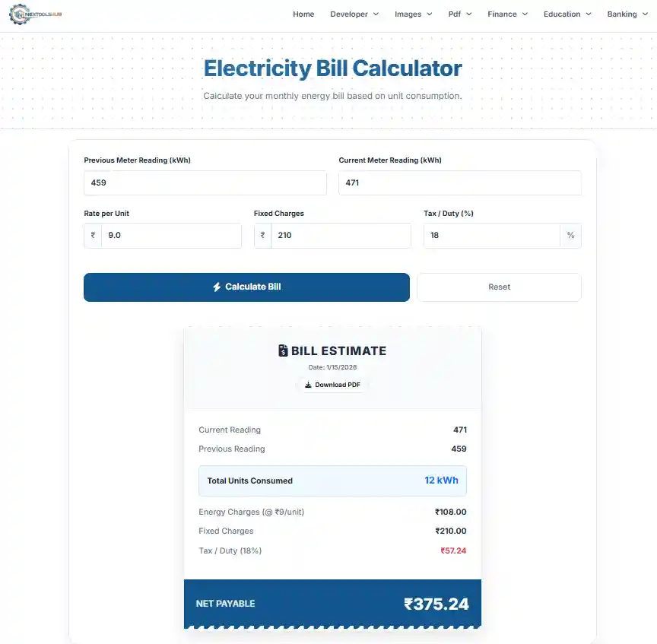Open the Education menu
The height and width of the screenshot is (644, 657).
point(567,14)
